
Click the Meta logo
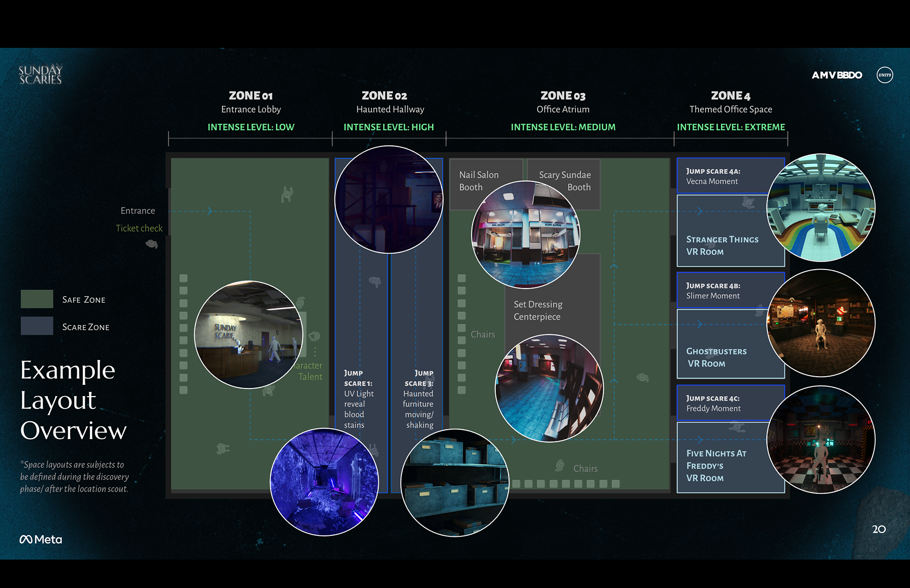[41, 539]
